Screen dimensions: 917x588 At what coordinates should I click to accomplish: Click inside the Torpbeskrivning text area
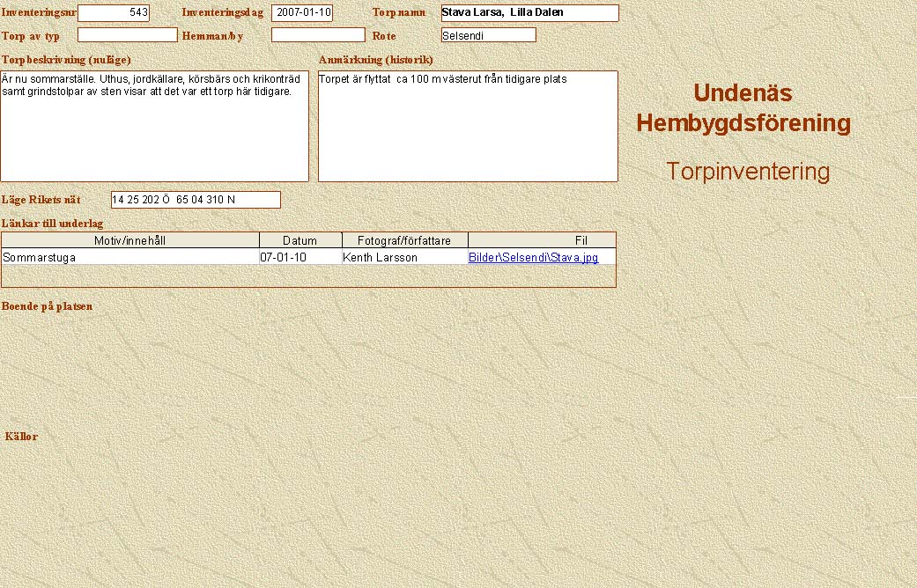tap(154, 126)
